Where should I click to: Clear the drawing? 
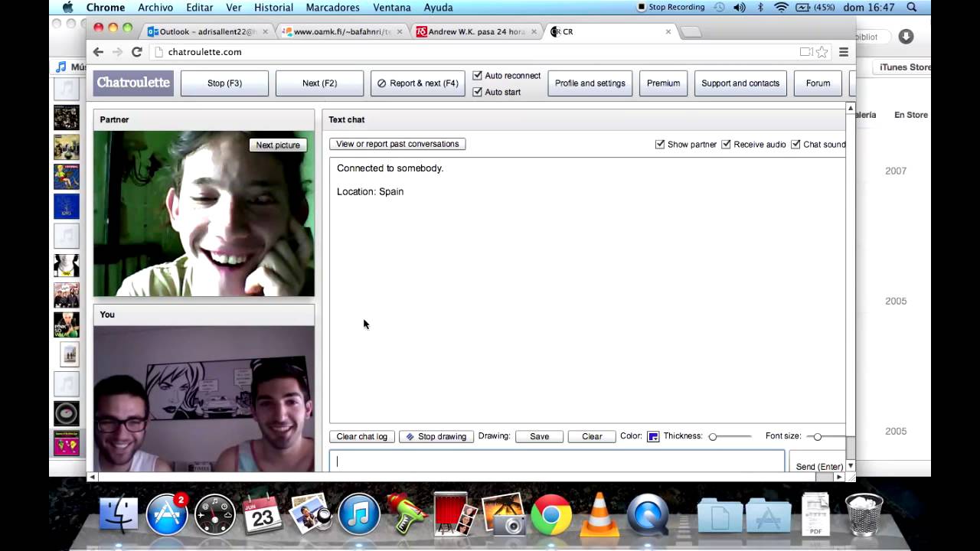point(592,436)
